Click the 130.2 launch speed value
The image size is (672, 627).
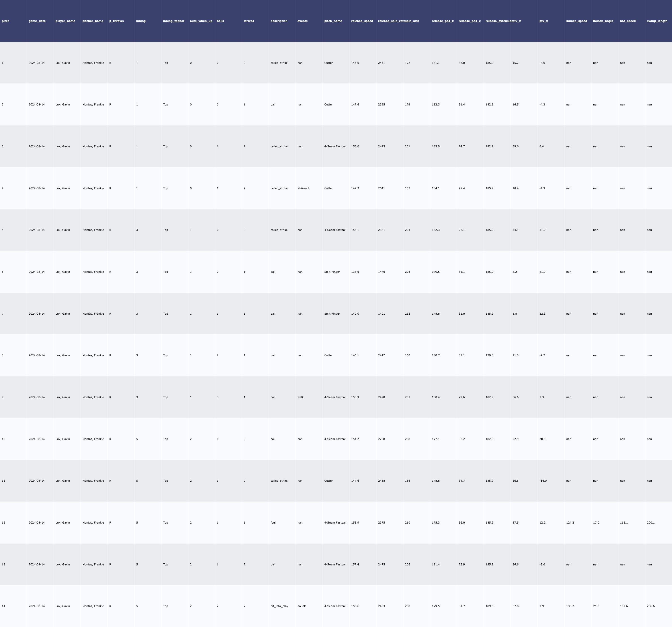570,606
